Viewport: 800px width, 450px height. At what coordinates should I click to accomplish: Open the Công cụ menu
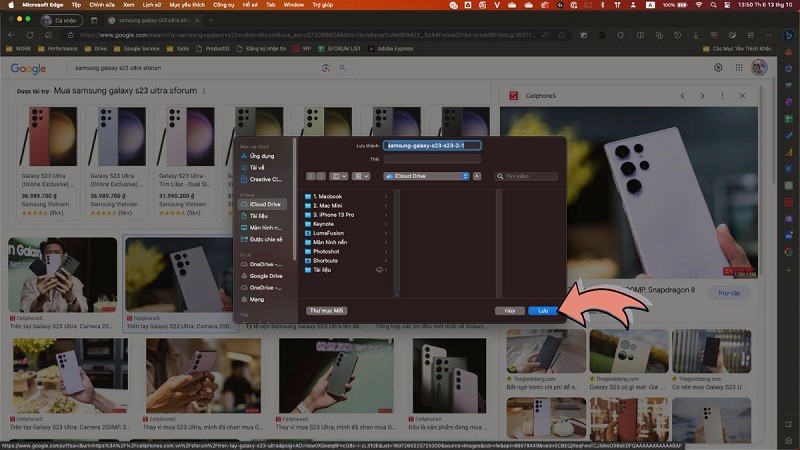[x=223, y=5]
